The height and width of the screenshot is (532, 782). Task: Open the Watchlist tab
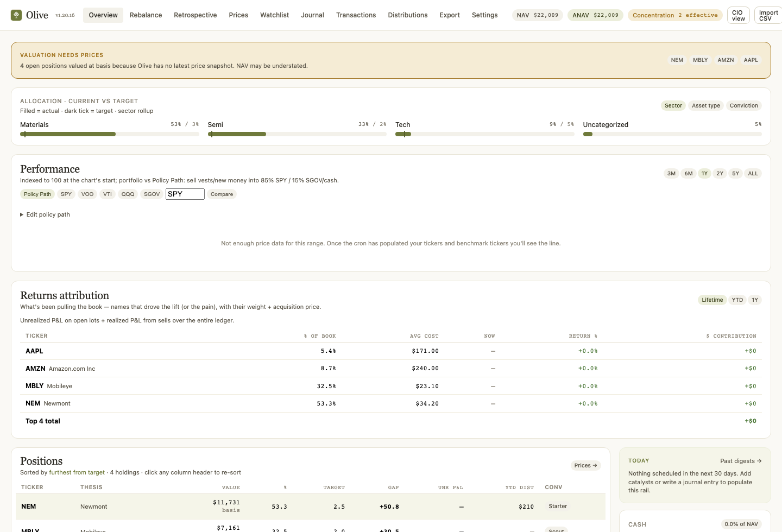[274, 15]
